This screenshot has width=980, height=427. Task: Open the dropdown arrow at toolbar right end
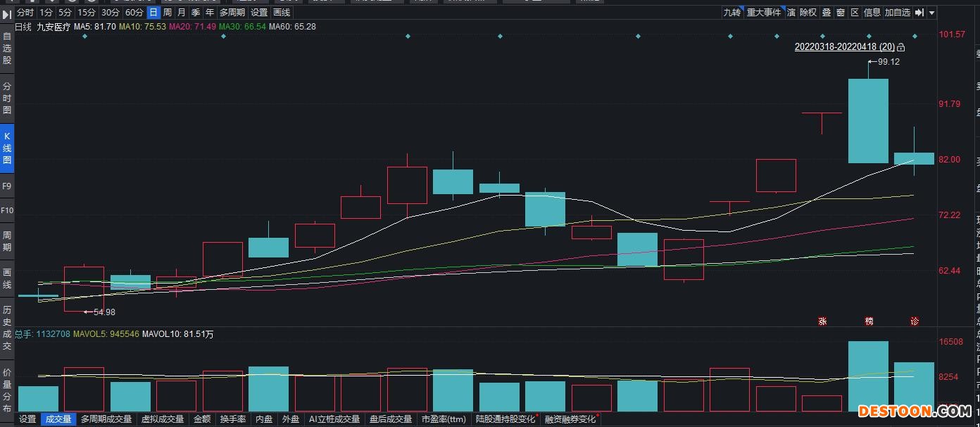tap(932, 13)
